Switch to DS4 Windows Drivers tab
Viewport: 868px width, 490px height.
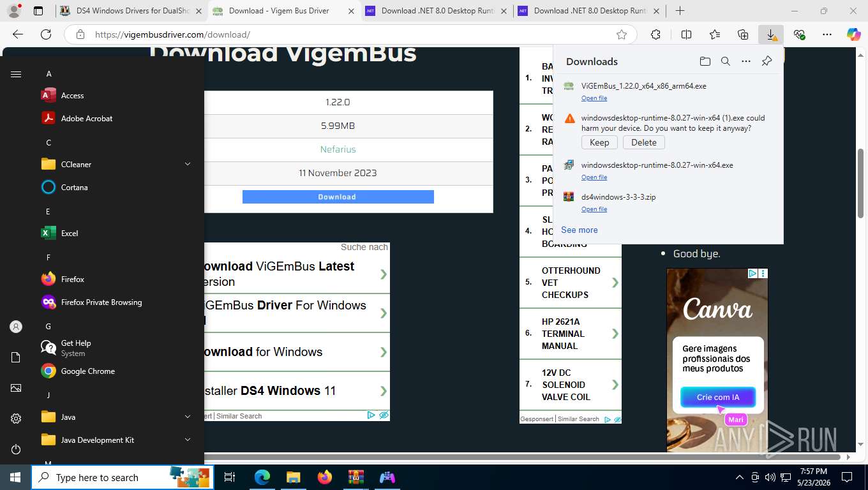[x=131, y=11]
